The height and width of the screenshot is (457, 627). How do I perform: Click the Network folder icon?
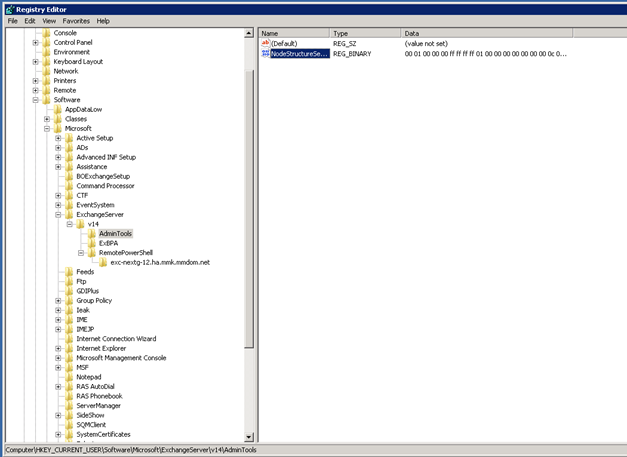point(46,71)
